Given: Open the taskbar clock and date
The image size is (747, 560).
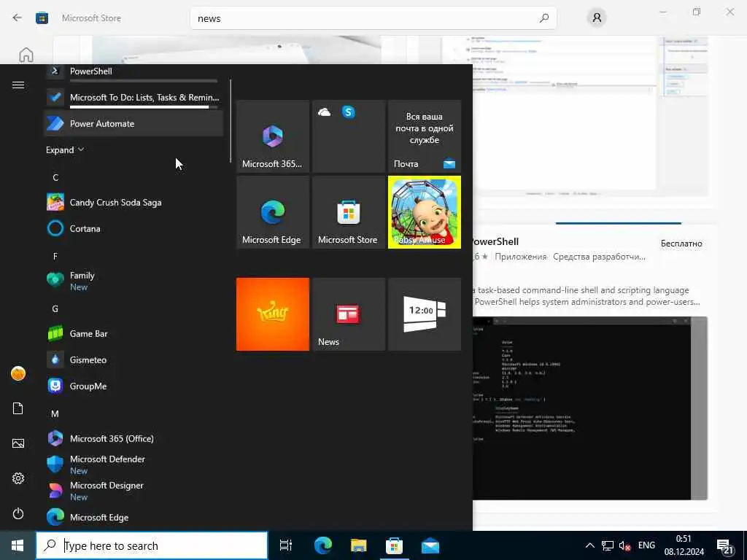Looking at the screenshot, I should pyautogui.click(x=684, y=545).
